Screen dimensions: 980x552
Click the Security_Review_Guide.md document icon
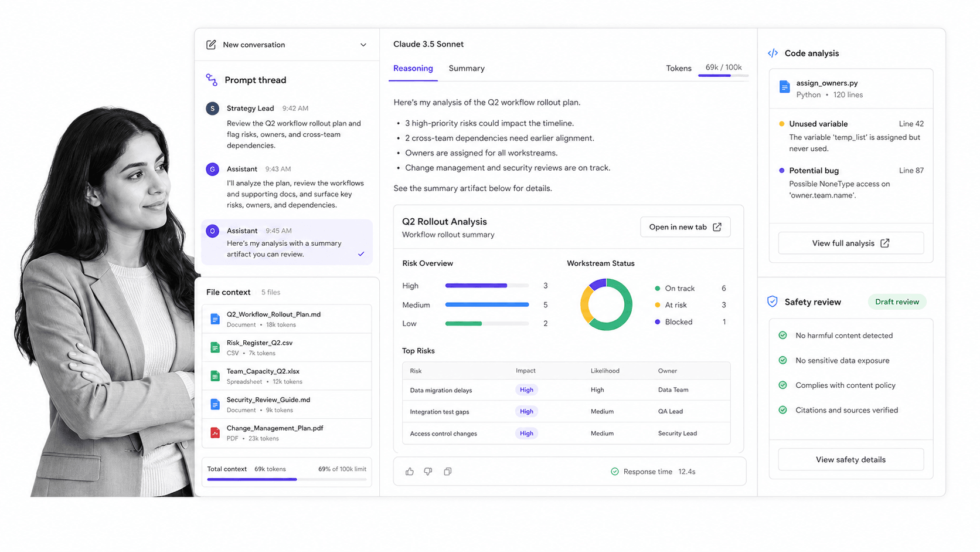click(215, 404)
